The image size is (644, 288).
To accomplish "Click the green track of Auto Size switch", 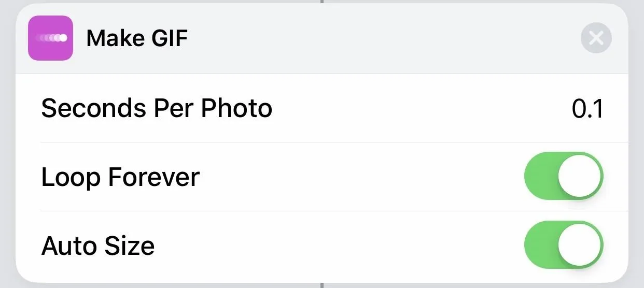I will tap(541, 244).
